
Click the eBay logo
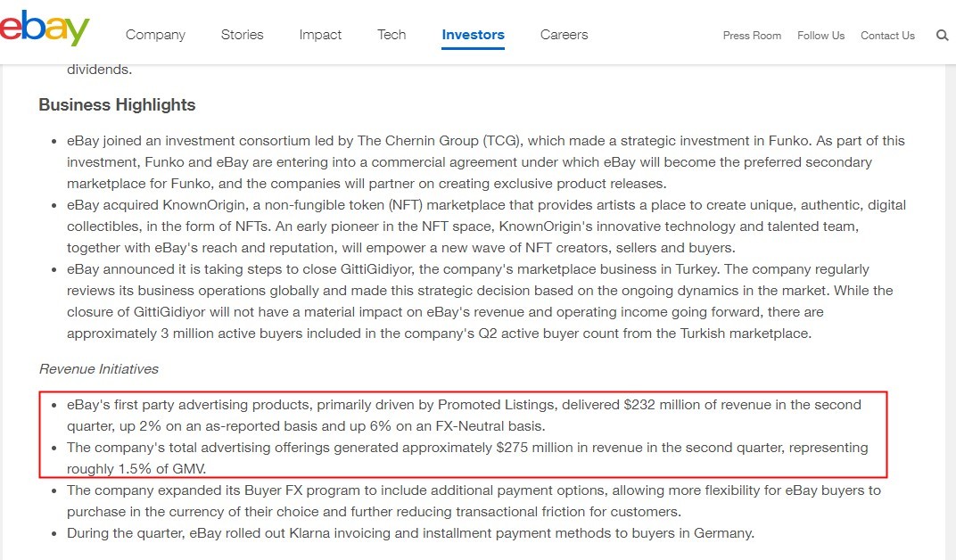click(45, 29)
